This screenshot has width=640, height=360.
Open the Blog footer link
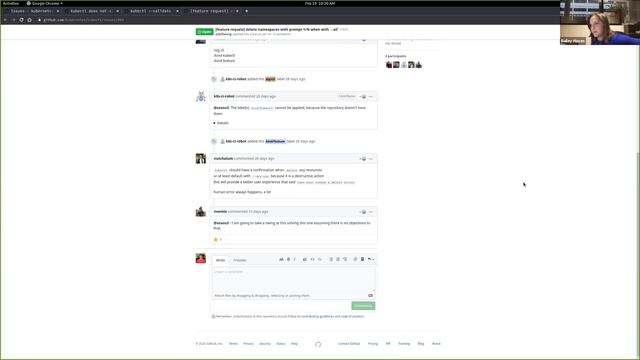coord(421,344)
